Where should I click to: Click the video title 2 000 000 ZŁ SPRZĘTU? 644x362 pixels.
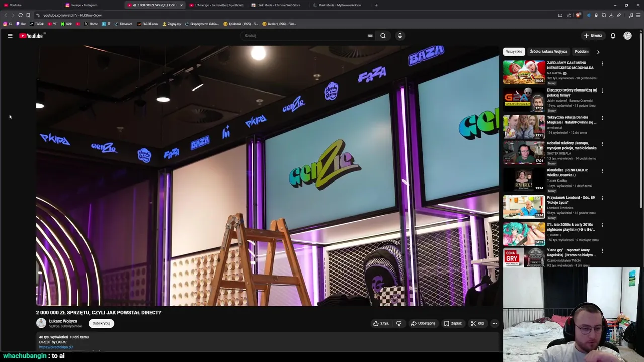pos(99,313)
